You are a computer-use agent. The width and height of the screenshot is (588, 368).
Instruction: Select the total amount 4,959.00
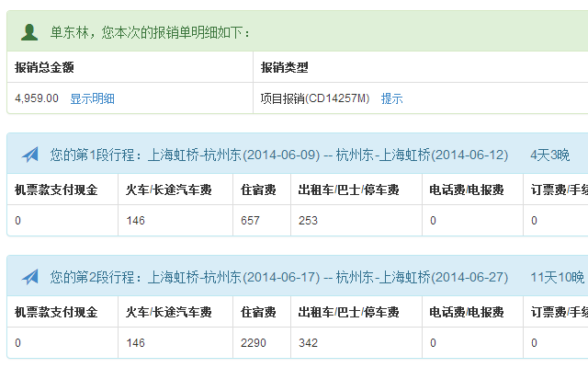click(x=37, y=98)
